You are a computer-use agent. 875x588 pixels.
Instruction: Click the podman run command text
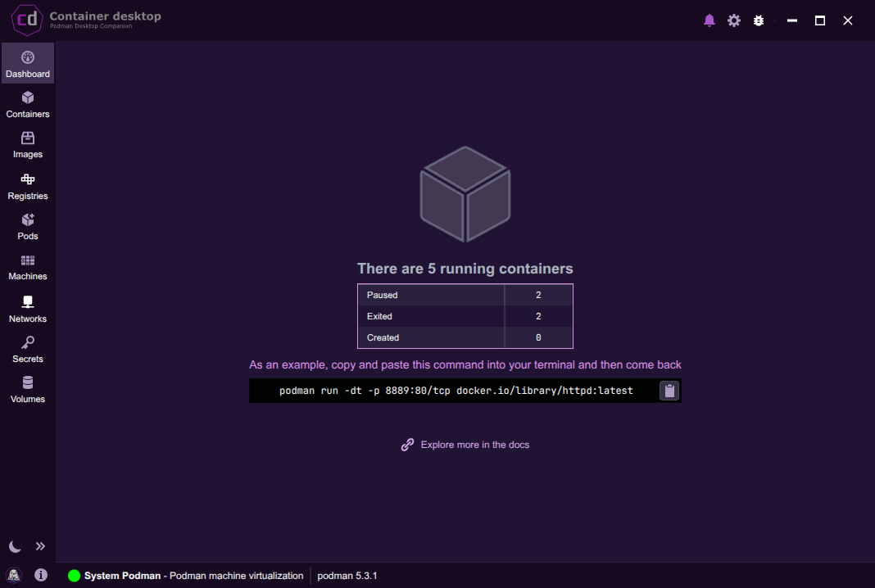(456, 391)
